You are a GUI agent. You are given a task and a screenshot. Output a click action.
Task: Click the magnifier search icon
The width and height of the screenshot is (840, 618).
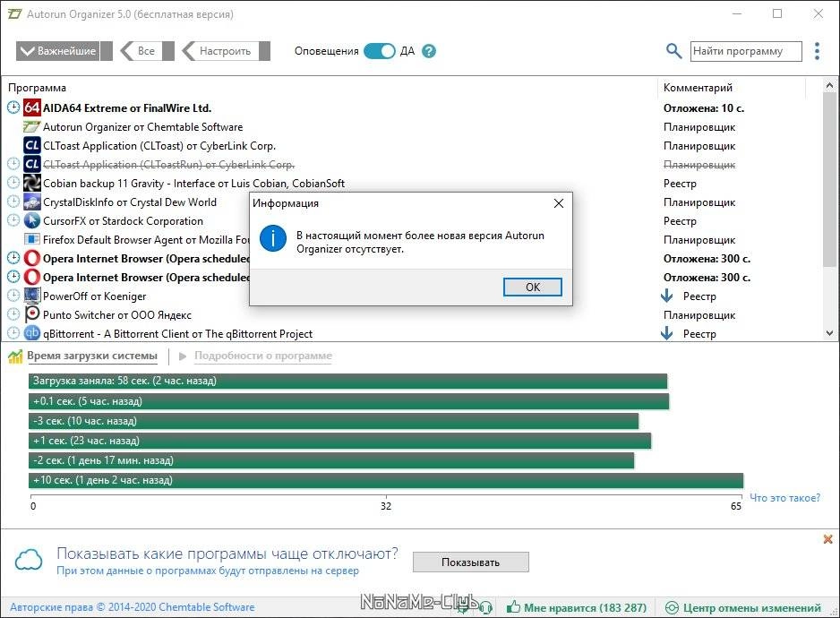(673, 51)
